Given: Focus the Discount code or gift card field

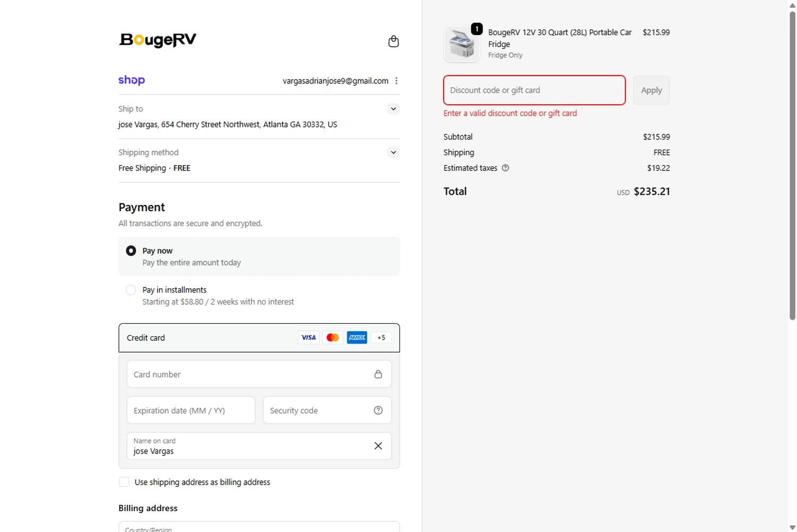Looking at the screenshot, I should point(535,90).
